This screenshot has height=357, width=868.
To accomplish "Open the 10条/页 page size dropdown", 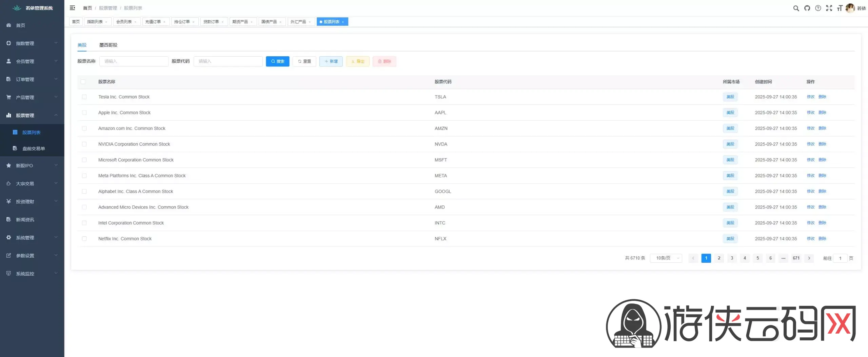I will 666,258.
